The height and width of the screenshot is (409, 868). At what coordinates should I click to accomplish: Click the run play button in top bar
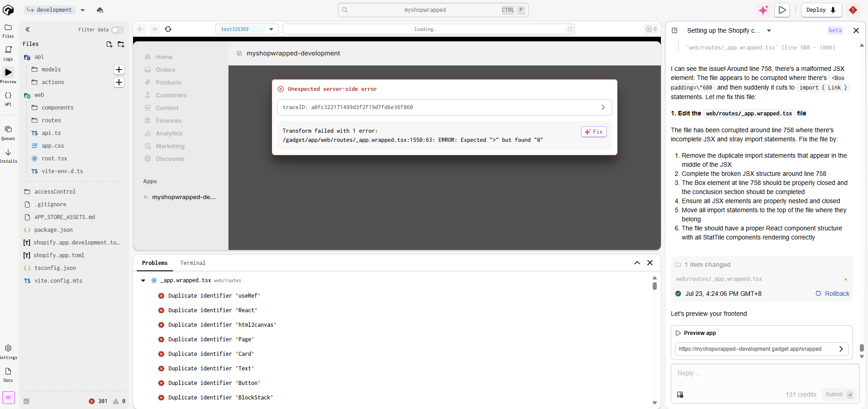(x=782, y=10)
